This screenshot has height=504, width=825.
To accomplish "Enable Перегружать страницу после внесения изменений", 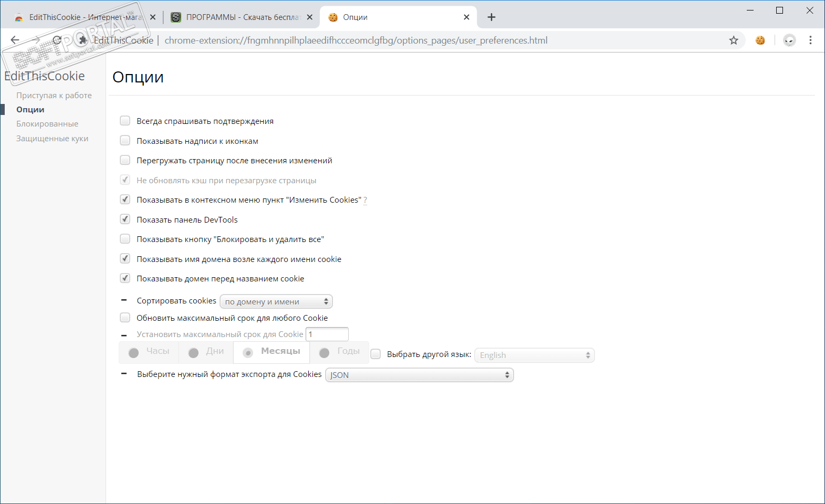I will [125, 160].
